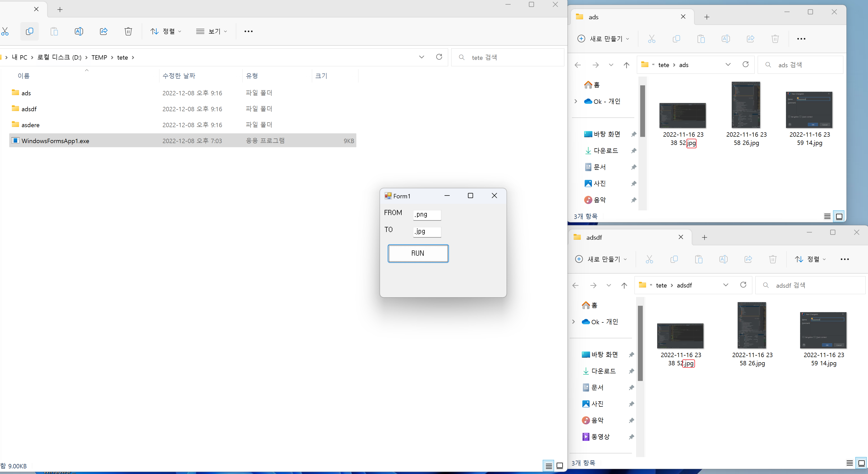The image size is (868, 474).
Task: Open the 보기 view dropdown
Action: [212, 31]
